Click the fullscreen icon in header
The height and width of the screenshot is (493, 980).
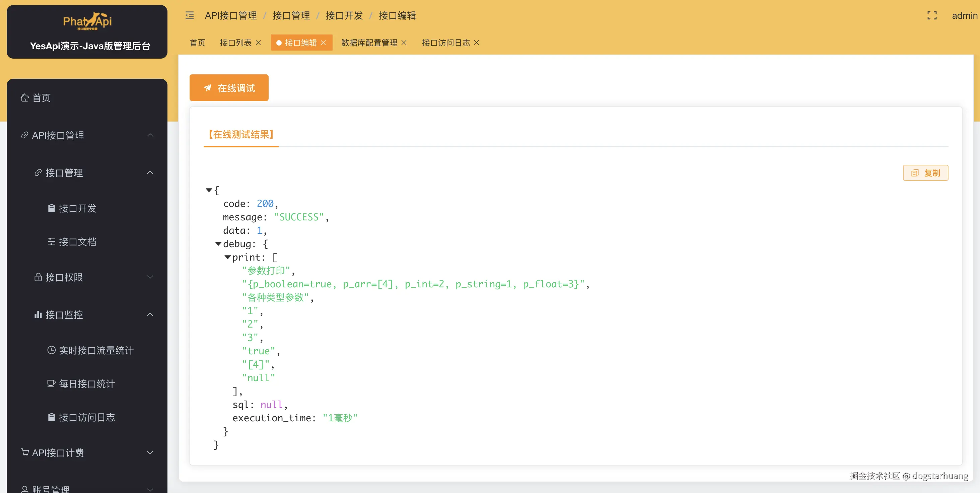932,16
